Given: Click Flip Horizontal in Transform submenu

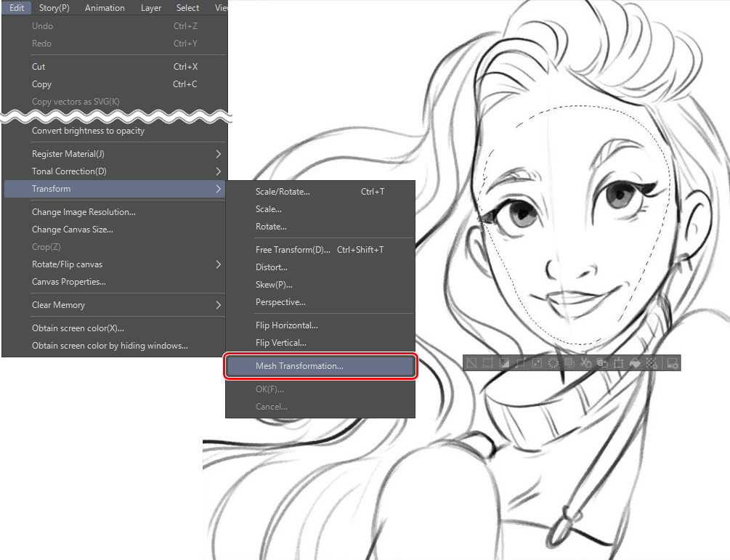Looking at the screenshot, I should [286, 325].
